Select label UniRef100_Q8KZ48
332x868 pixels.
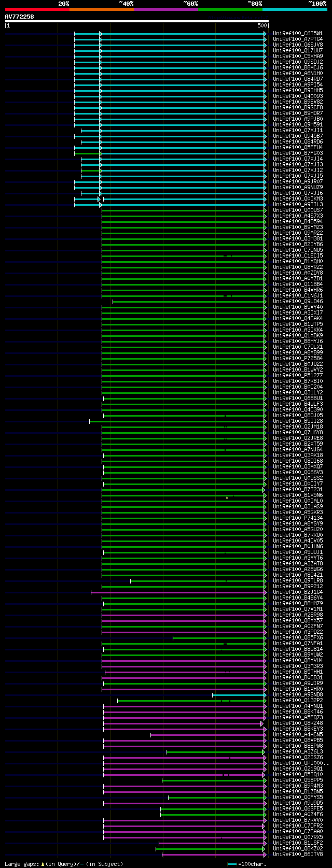tap(298, 723)
